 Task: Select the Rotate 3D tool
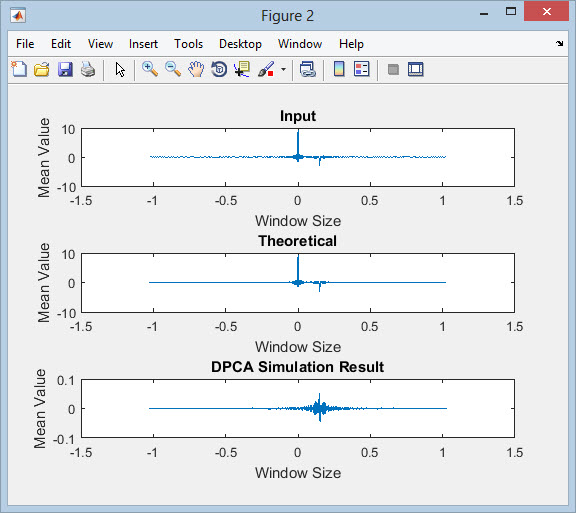click(219, 69)
